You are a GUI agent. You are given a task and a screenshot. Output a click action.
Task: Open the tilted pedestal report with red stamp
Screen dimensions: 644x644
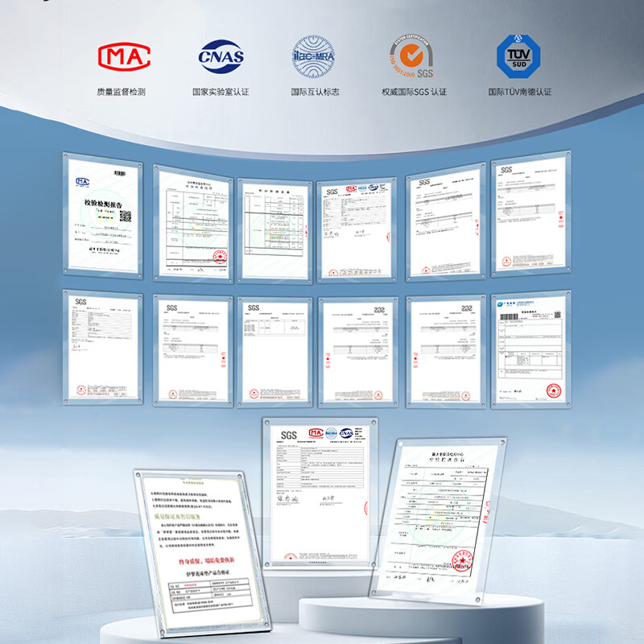438,521
